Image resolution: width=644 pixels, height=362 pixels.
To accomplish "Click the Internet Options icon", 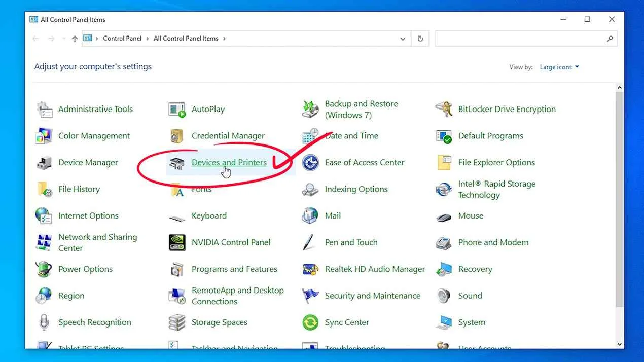I will [x=44, y=215].
